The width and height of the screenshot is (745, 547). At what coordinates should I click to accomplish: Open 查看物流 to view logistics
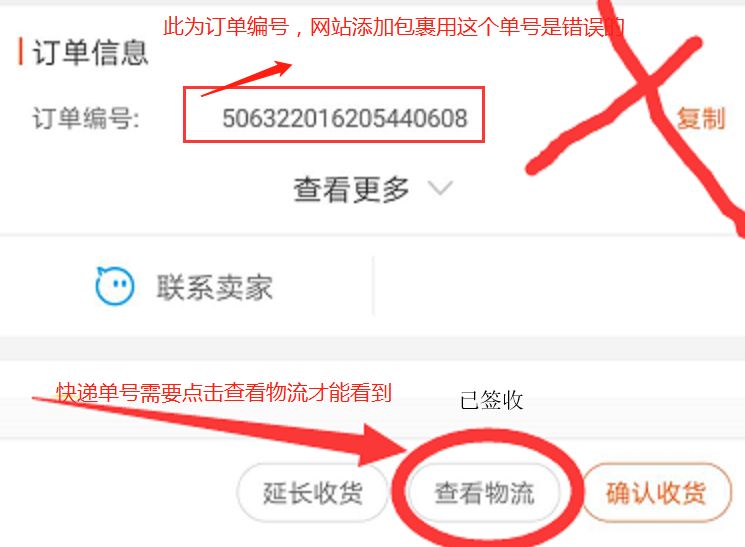[484, 492]
